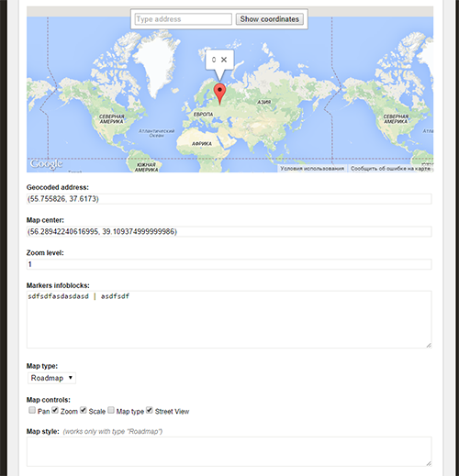Open the Map type Roadmap dropdown
The image size is (459, 476).
pos(51,378)
